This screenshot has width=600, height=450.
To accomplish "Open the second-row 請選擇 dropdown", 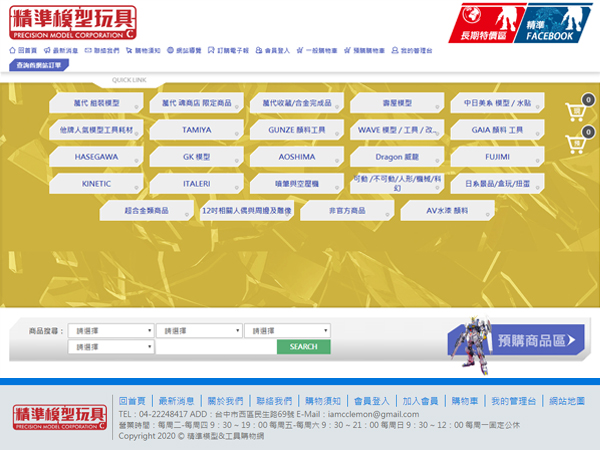I will tap(110, 347).
